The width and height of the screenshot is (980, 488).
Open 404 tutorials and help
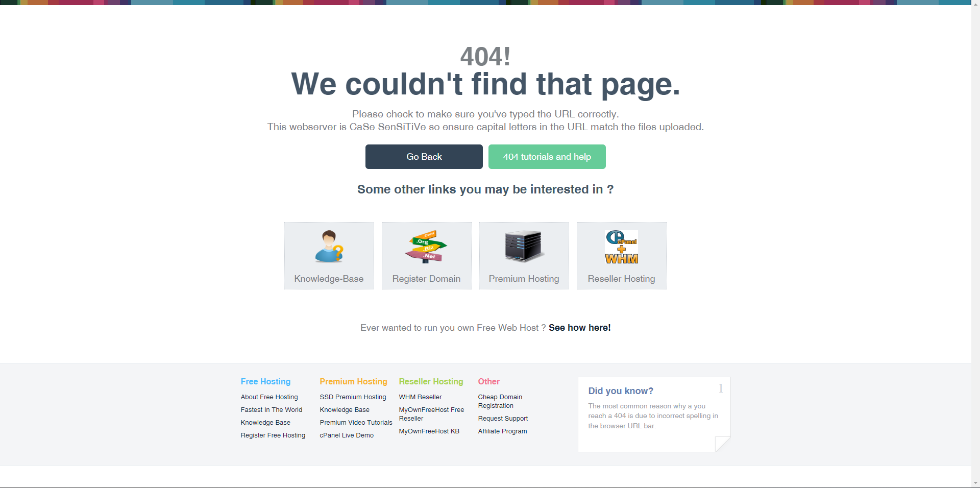547,157
